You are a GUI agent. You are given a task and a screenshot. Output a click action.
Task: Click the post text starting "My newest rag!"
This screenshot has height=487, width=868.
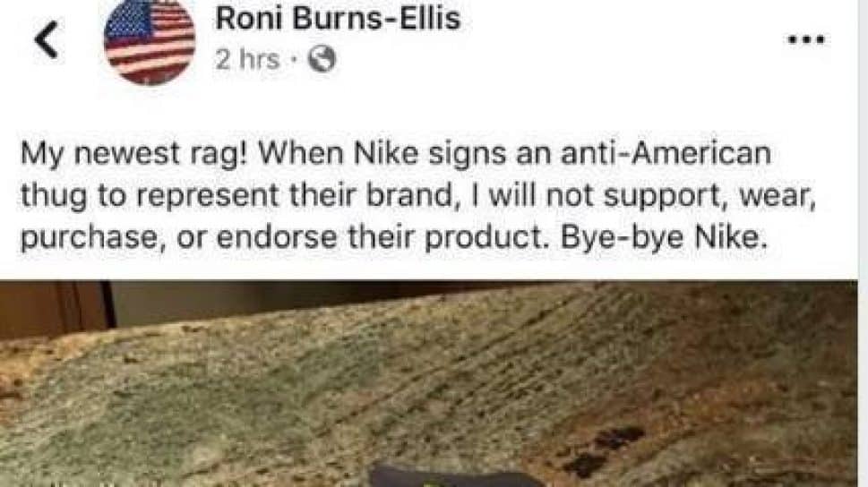(418, 195)
